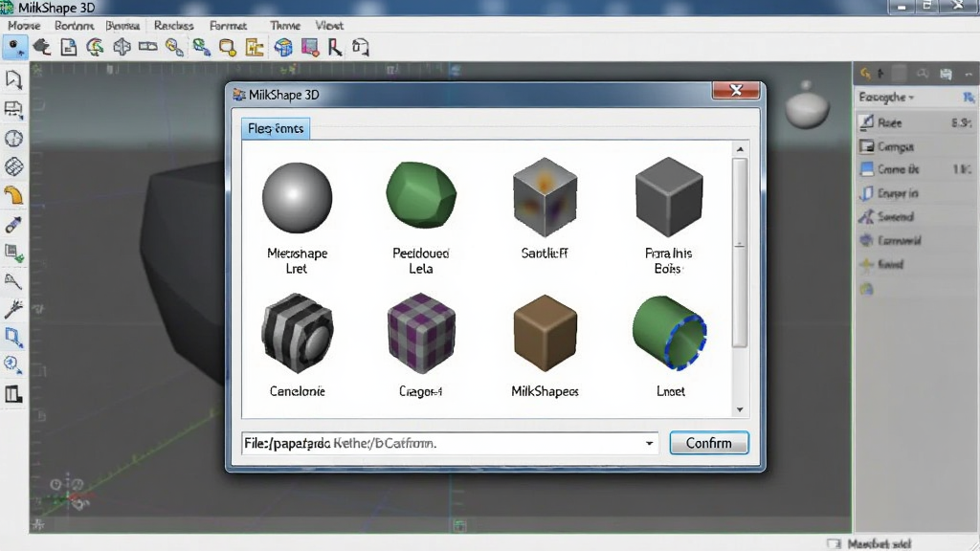This screenshot has width=980, height=551.
Task: Open the file path combo box dropdown arrow
Action: [650, 444]
